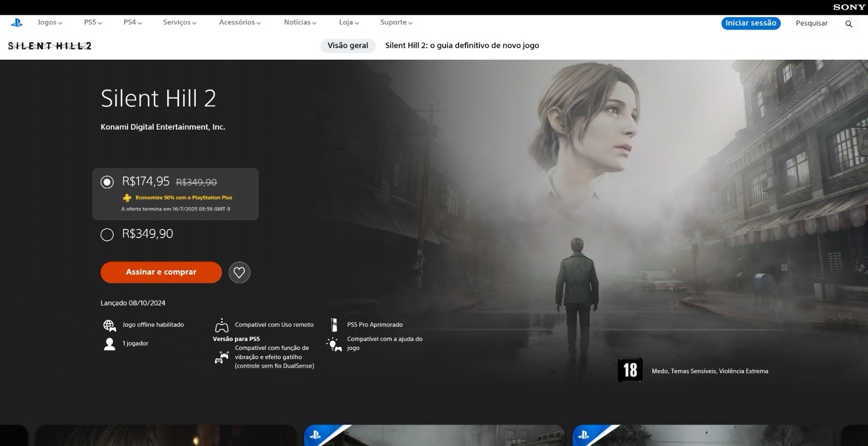Expand the Suporte dropdown menu

(397, 22)
